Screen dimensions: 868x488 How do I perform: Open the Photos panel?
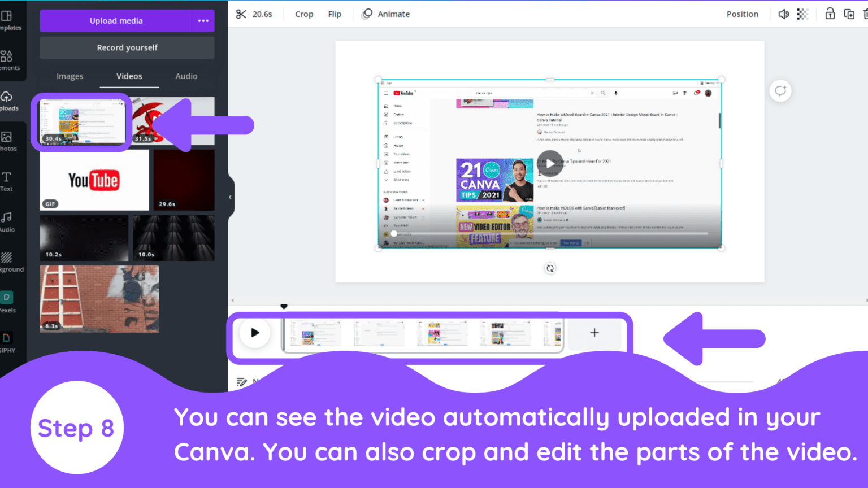pyautogui.click(x=8, y=140)
